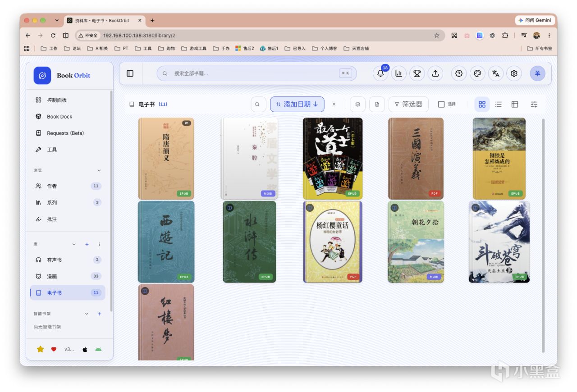Click the upload books icon
Image resolution: width=577 pixels, height=392 pixels.
[435, 73]
